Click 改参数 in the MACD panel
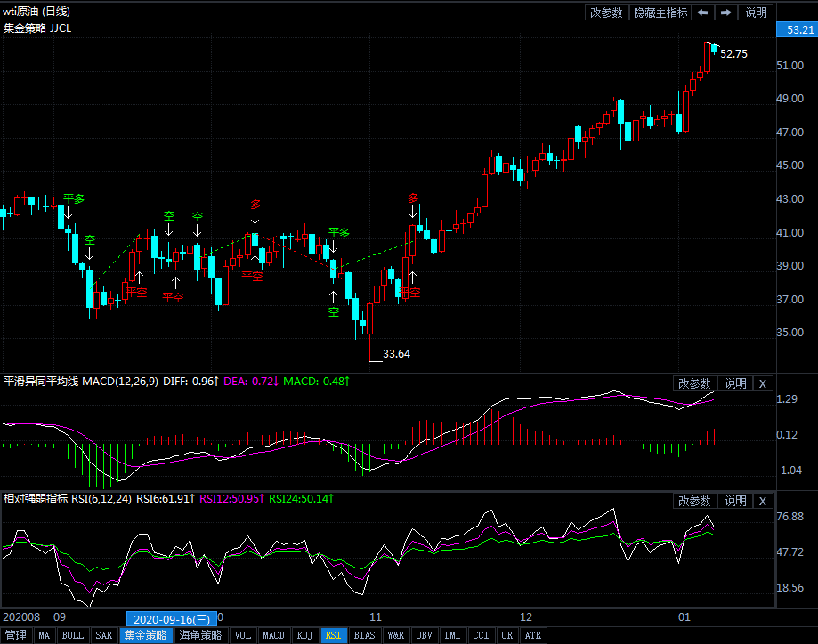 pyautogui.click(x=694, y=383)
